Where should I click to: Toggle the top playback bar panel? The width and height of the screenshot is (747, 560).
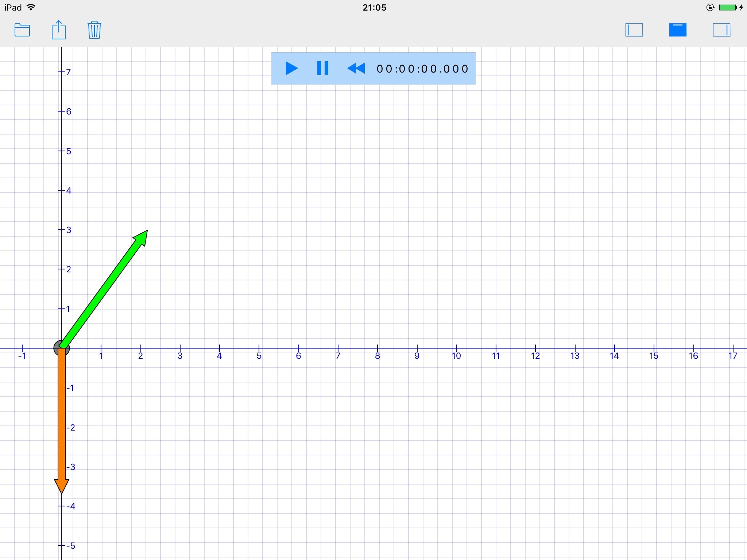click(x=678, y=30)
